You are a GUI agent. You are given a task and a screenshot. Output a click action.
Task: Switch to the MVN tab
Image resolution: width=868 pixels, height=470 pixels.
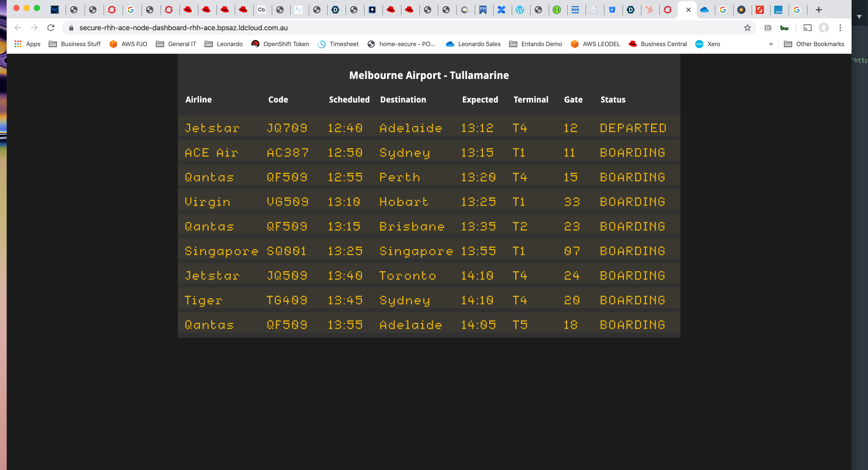(x=575, y=10)
